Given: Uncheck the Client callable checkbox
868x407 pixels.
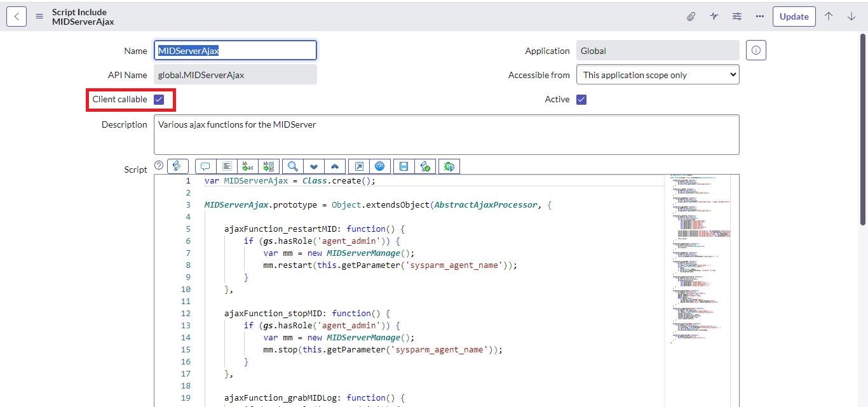Looking at the screenshot, I should coord(159,100).
